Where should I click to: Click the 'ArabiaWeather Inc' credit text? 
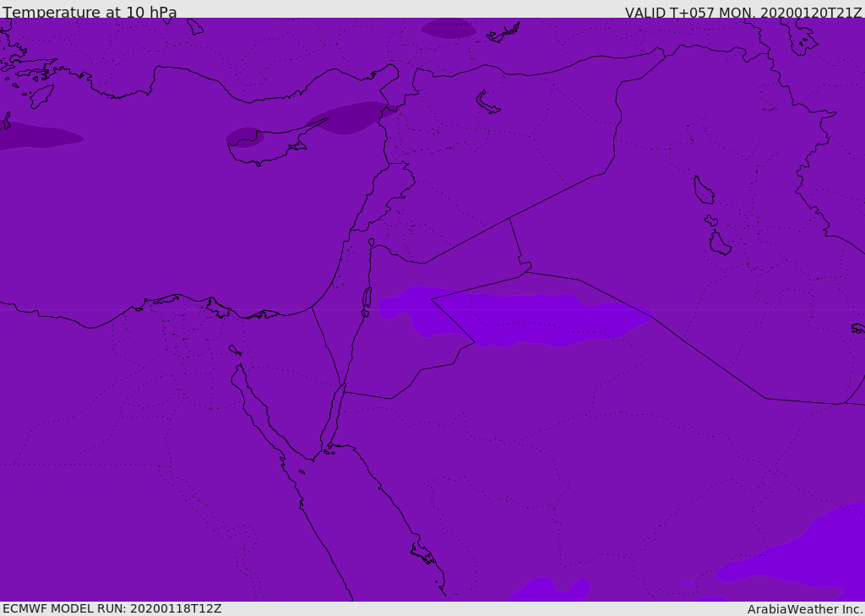tap(804, 609)
